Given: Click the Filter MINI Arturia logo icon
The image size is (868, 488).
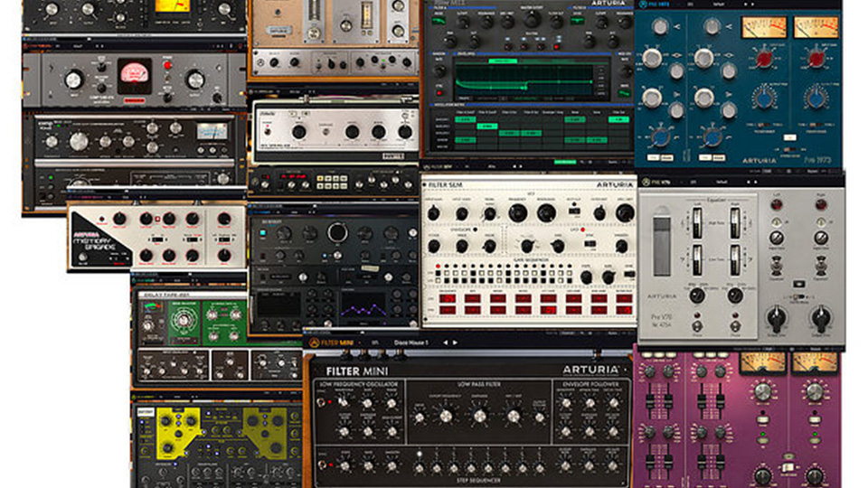Looking at the screenshot, I should [315, 343].
